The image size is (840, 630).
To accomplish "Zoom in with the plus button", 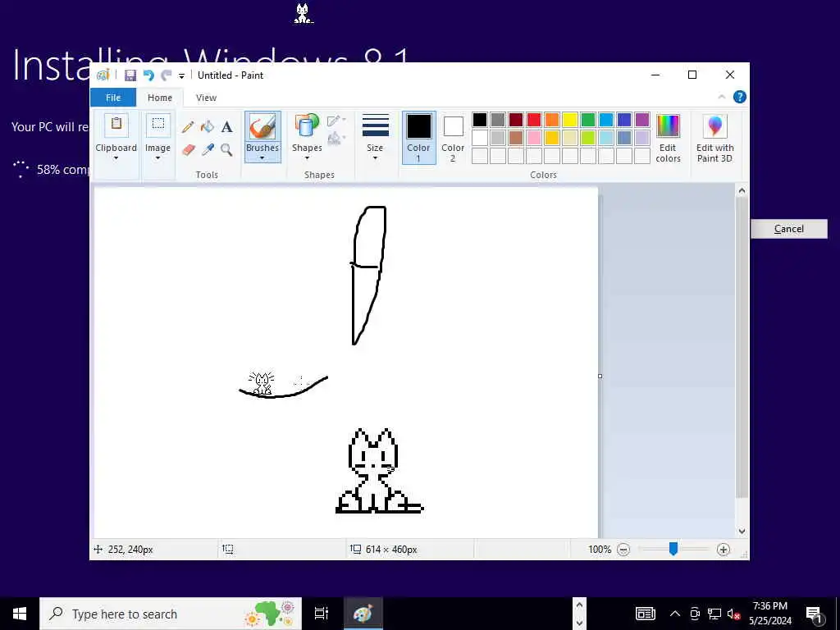I will pyautogui.click(x=724, y=550).
